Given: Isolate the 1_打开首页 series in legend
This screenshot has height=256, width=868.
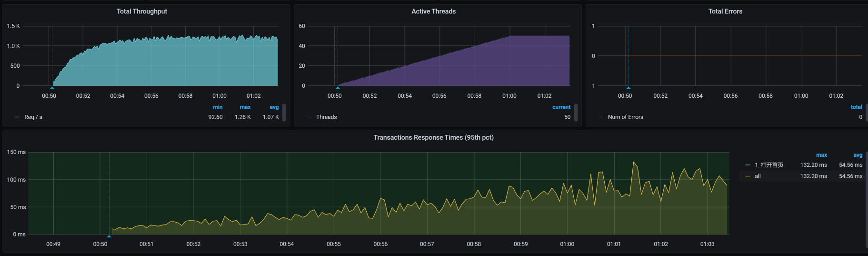Looking at the screenshot, I should [x=768, y=165].
